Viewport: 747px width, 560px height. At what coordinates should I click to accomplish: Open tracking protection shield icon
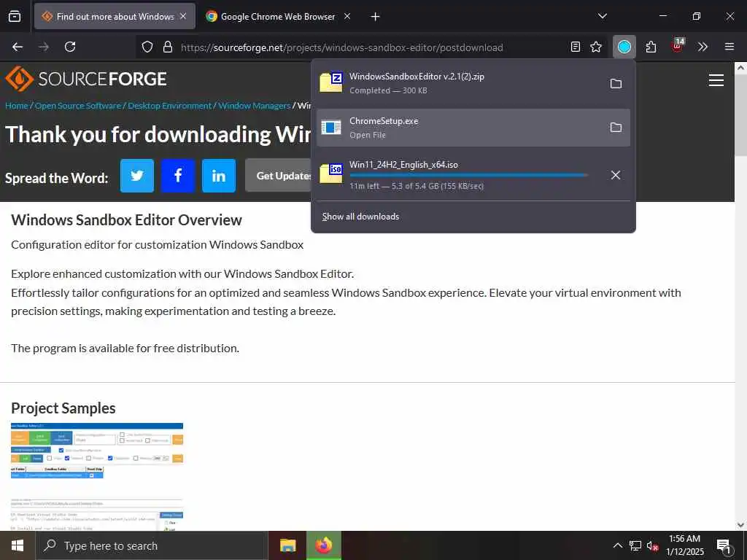pos(147,47)
